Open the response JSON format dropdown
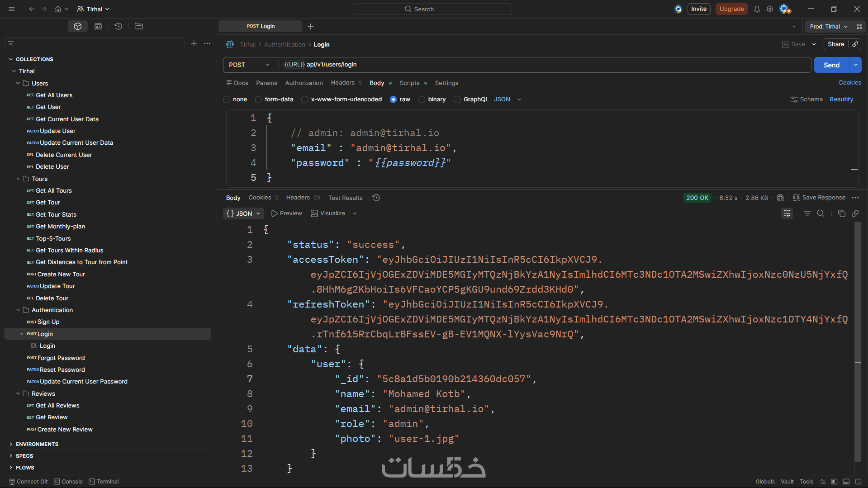Viewport: 868px width, 488px height. [243, 213]
